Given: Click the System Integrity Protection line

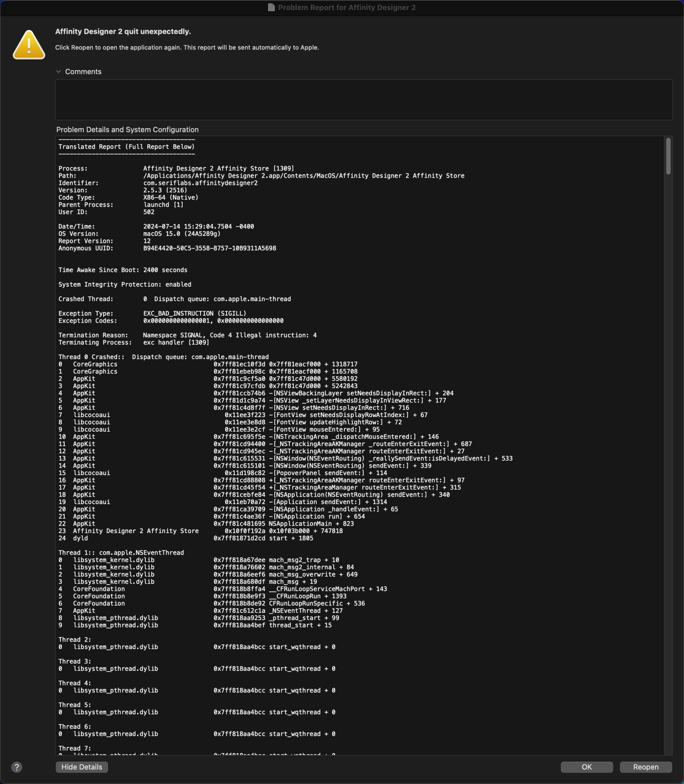Looking at the screenshot, I should click(125, 285).
